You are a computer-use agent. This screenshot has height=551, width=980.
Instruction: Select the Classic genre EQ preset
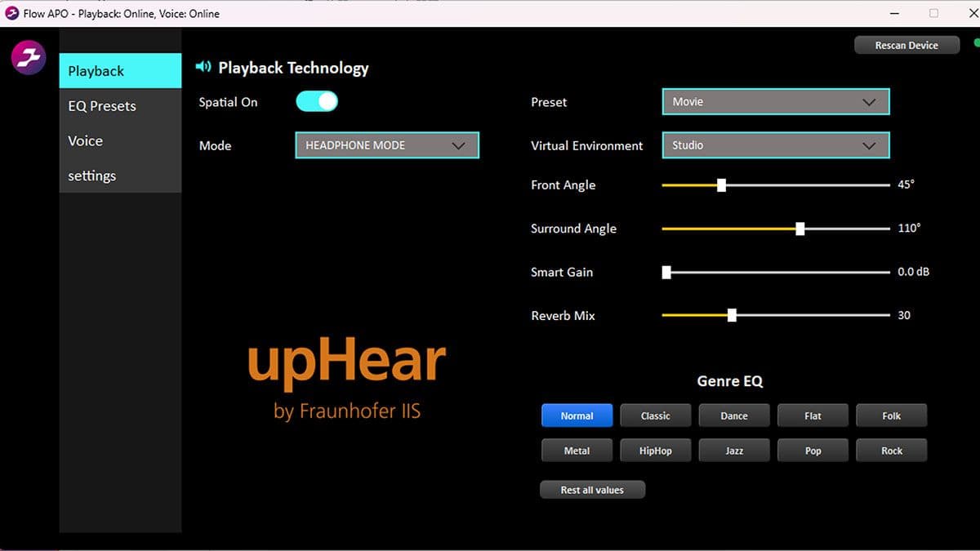655,415
